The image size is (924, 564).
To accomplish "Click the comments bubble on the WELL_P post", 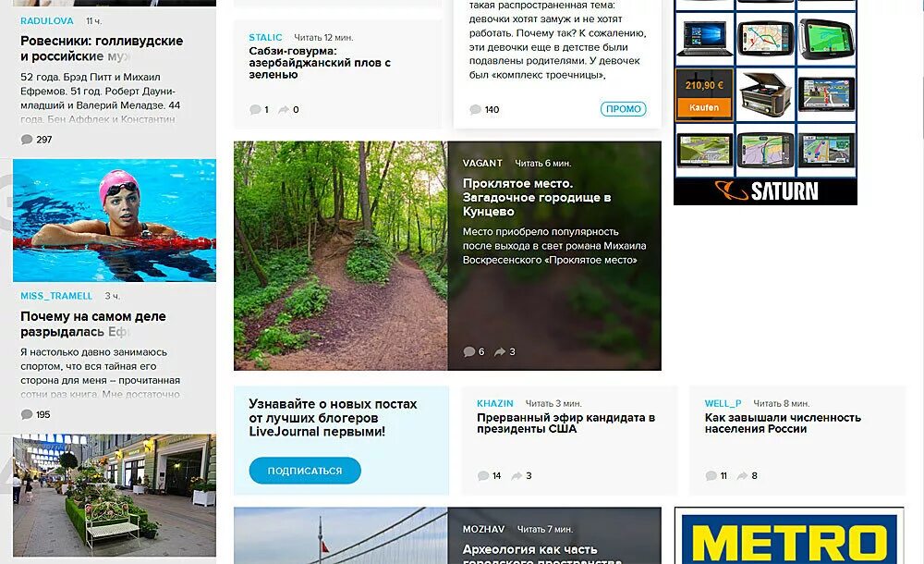I will click(711, 475).
